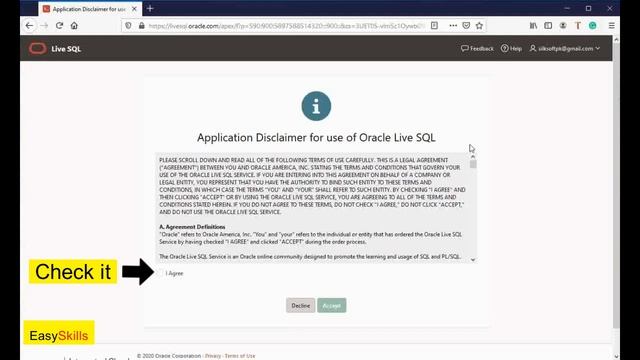This screenshot has height=360, width=640.
Task: Open Firefox account icon
Action: tap(563, 25)
